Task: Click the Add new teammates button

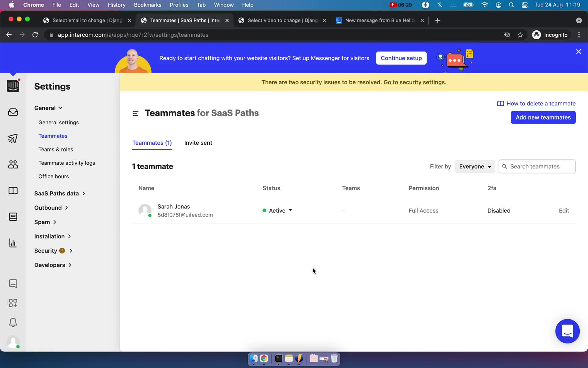Action: [543, 117]
